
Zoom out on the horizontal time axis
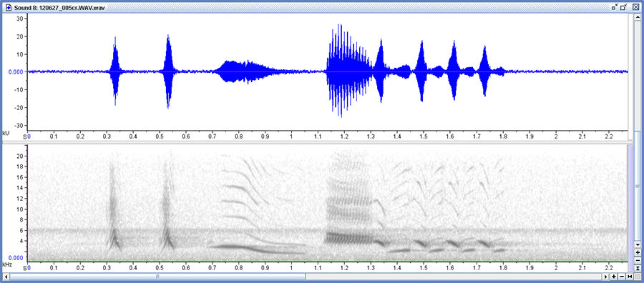[622, 277]
